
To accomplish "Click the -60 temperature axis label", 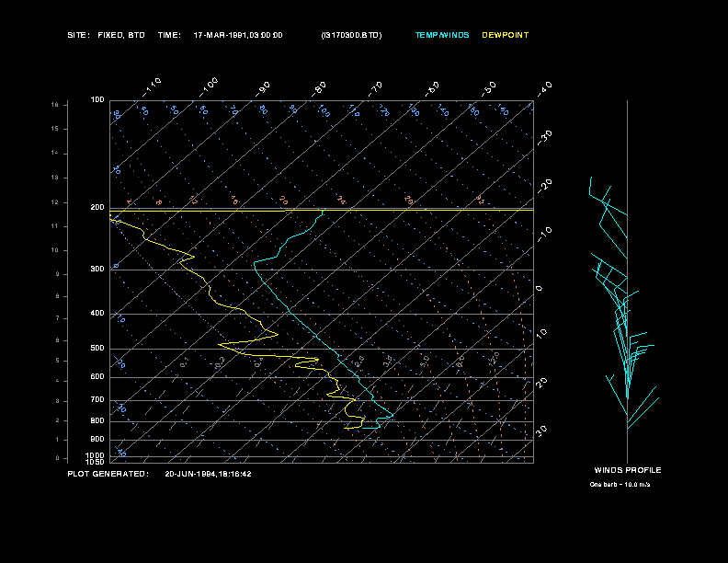I will (x=432, y=89).
